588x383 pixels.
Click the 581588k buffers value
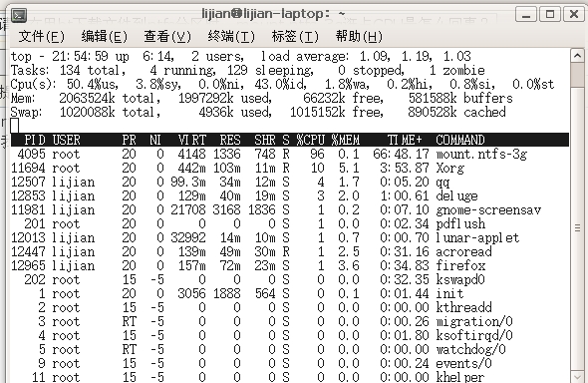pos(460,99)
